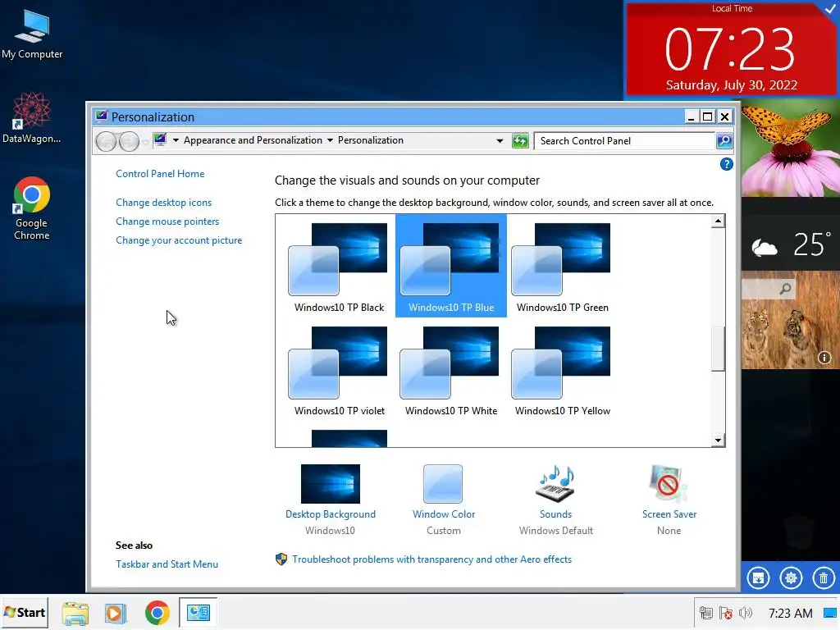Click the magnifier on the sidebar search gadget
This screenshot has height=630, width=840.
click(x=785, y=290)
